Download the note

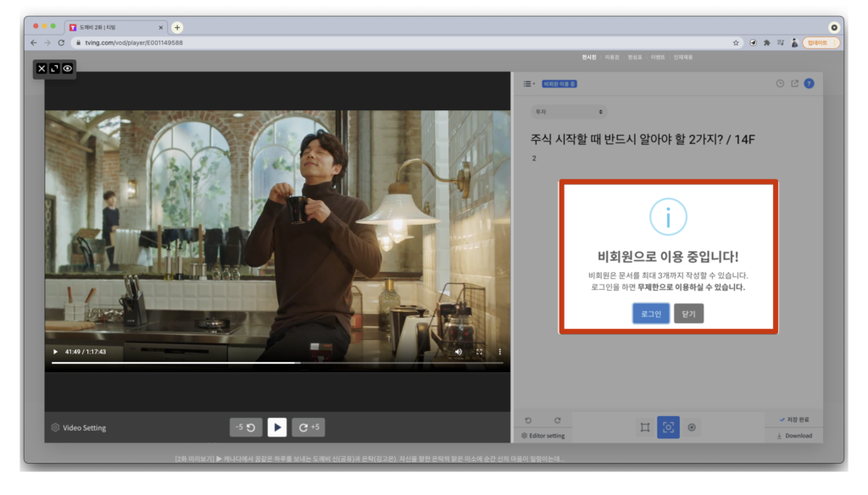[794, 436]
